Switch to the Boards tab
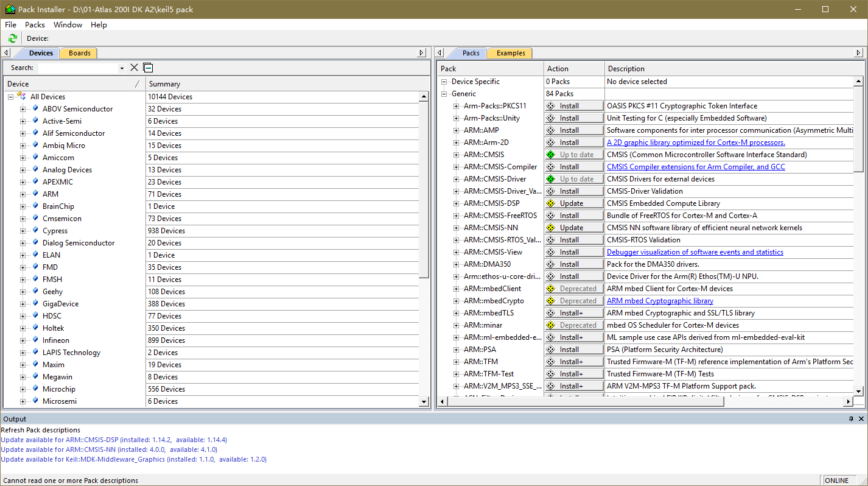 pos(79,53)
